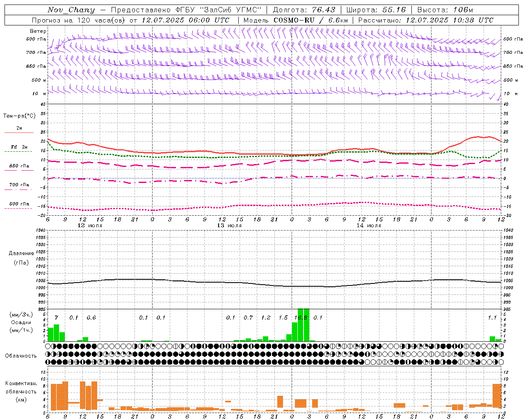Click the '16.8' precipitation total value
Image resolution: width=525 pixels, height=420 pixels.
click(301, 317)
